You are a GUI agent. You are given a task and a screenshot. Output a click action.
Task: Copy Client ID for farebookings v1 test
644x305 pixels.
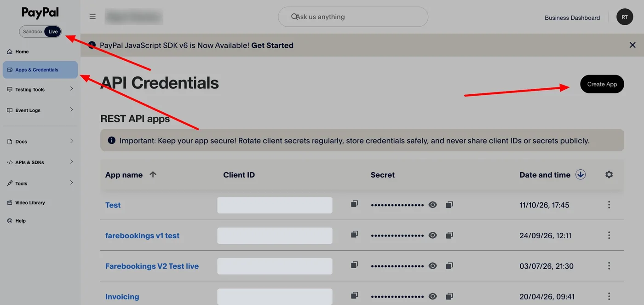(354, 235)
